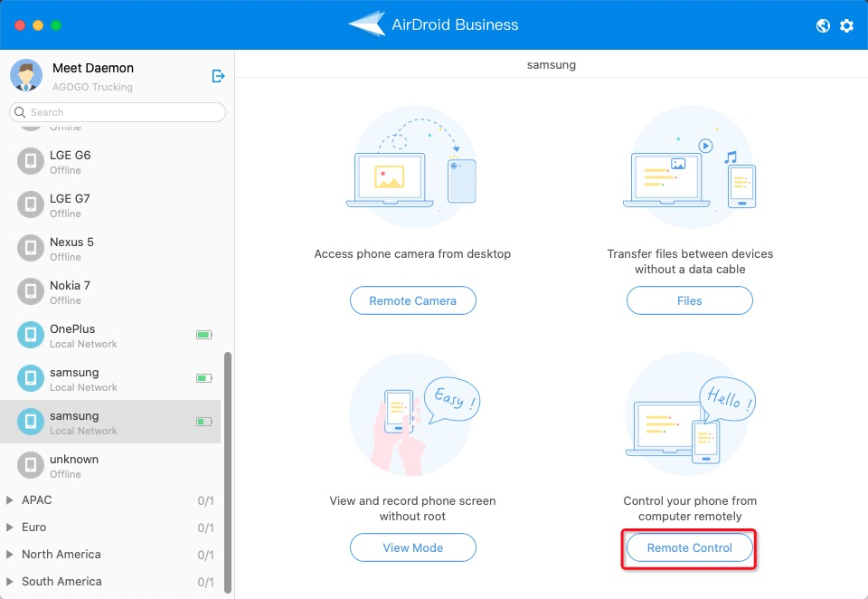The width and height of the screenshot is (868, 599).
Task: Expand the South America group
Action: [x=9, y=581]
